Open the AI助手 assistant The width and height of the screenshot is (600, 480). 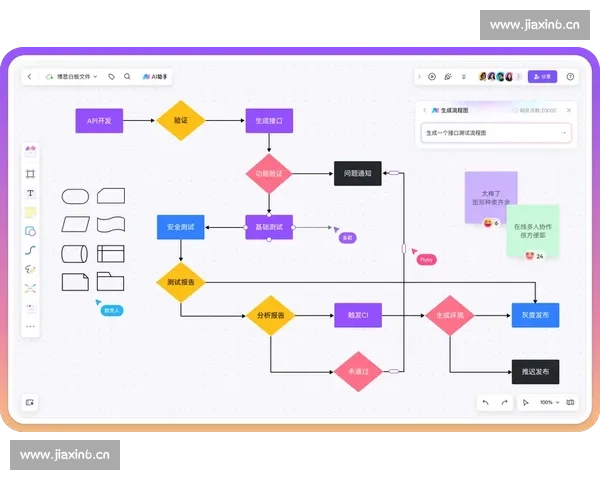point(155,76)
